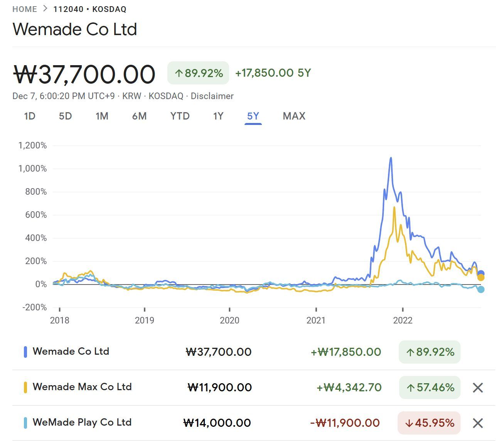Click the red 45.95% loss badge
496x448 pixels.
tap(429, 423)
